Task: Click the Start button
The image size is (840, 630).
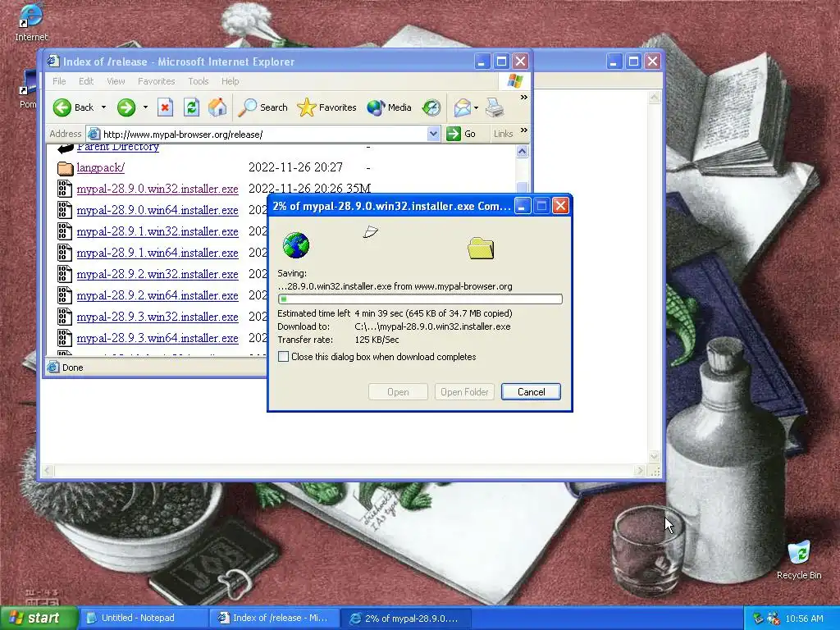Action: (x=39, y=618)
